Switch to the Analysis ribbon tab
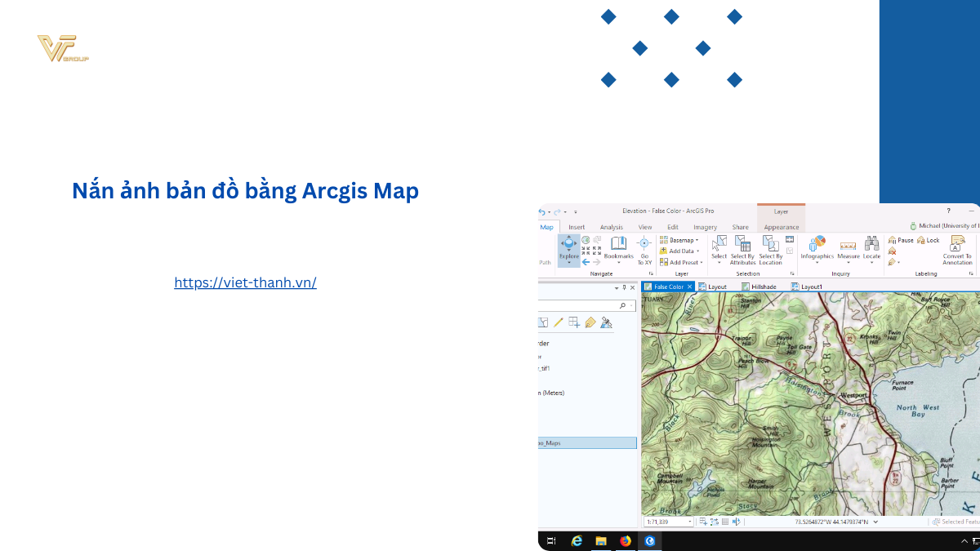Screen dimensions: 980x551 tap(611, 227)
